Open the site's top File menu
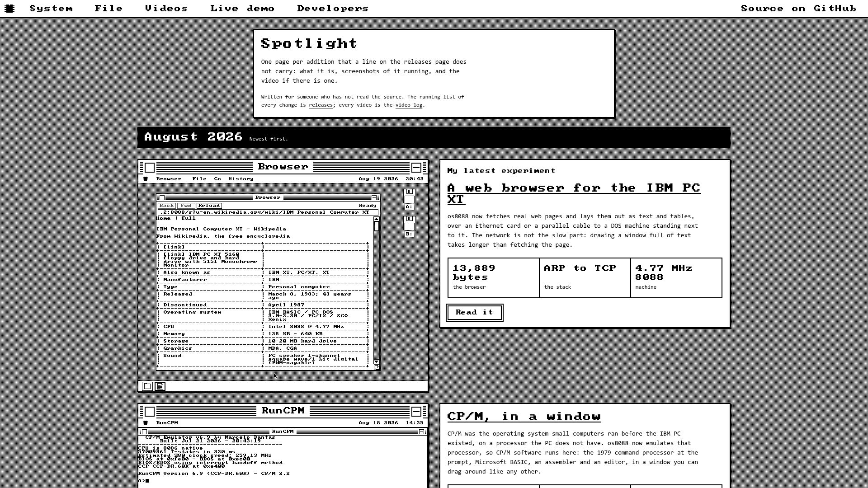Screen dimensions: 868x488 point(108,9)
